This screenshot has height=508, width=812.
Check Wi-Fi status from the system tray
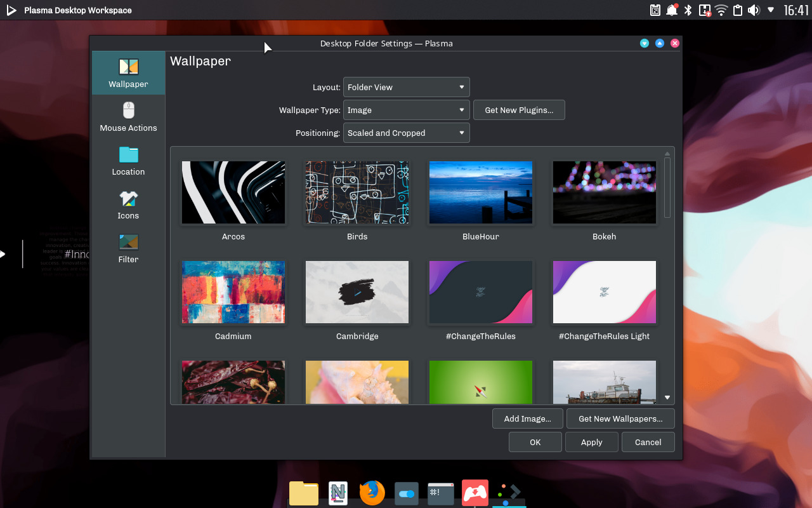click(x=721, y=10)
